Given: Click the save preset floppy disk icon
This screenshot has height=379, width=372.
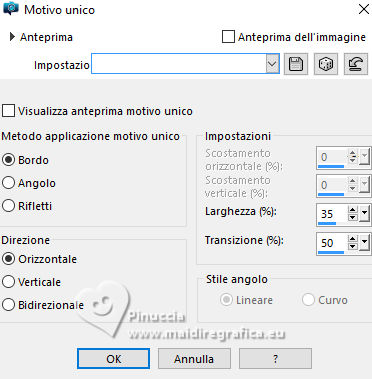Looking at the screenshot, I should [296, 64].
